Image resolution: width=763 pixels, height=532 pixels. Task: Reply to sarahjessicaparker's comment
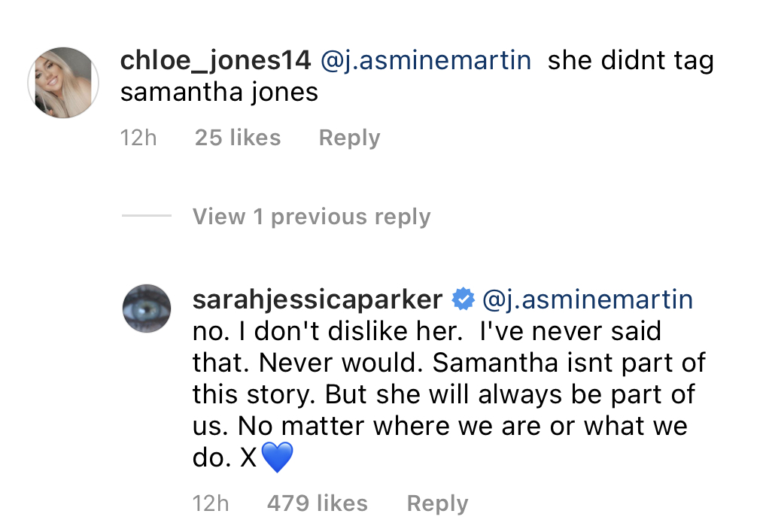click(x=437, y=503)
